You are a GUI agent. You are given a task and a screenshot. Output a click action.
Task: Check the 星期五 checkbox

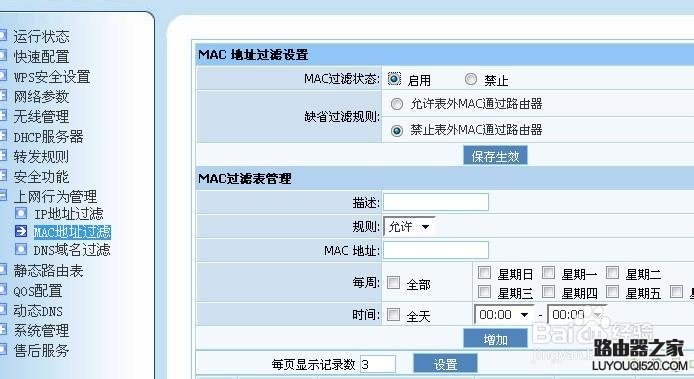point(613,292)
